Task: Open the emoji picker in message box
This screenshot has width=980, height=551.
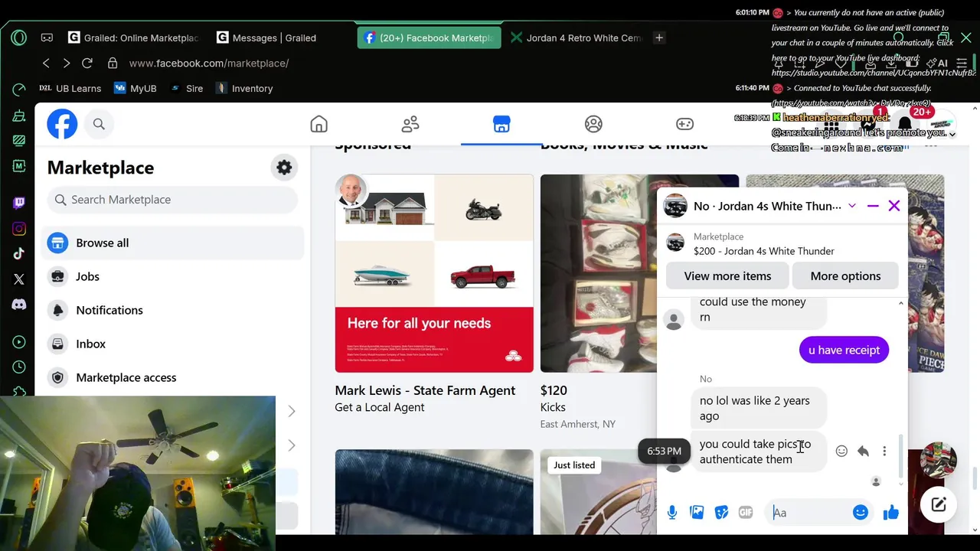Action: [x=861, y=513]
